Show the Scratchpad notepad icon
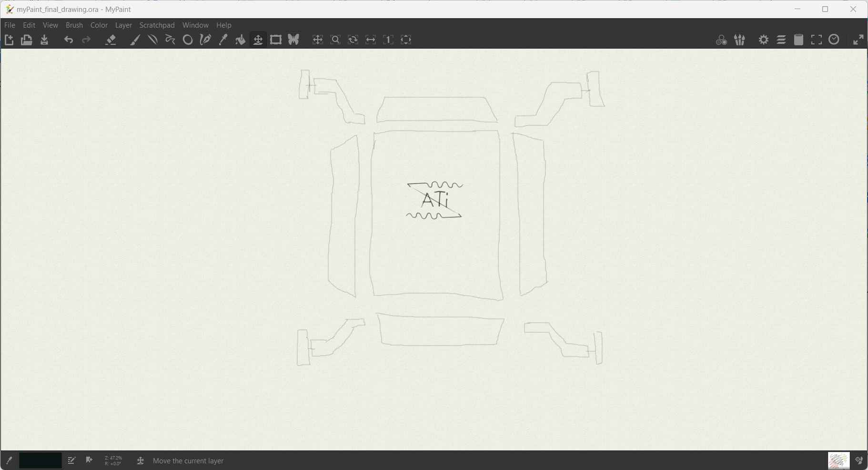The height and width of the screenshot is (470, 868). tap(799, 40)
